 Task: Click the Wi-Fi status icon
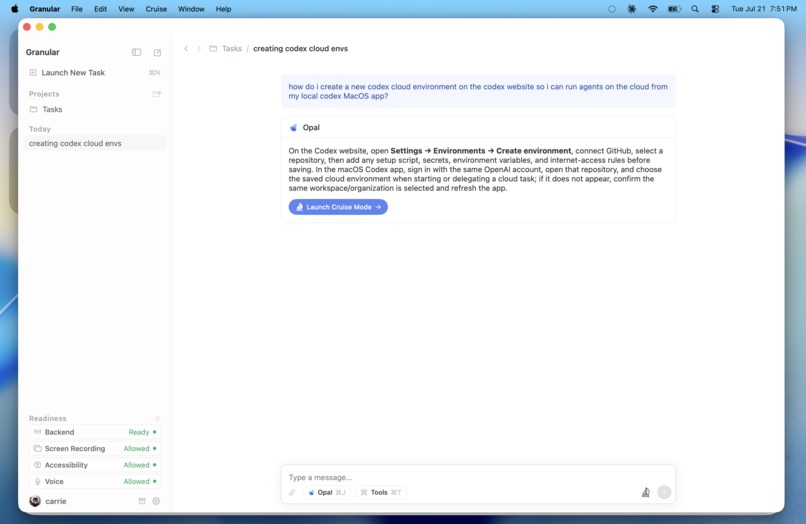click(653, 9)
